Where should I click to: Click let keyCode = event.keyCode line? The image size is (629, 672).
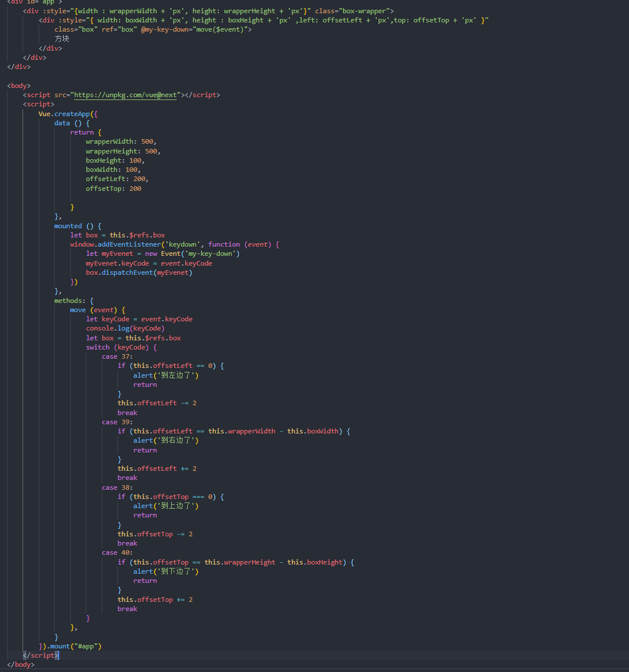pyautogui.click(x=139, y=320)
